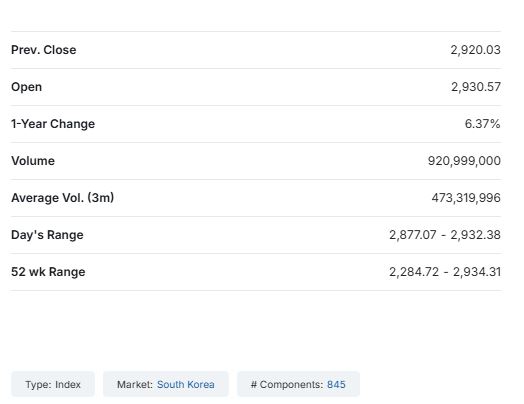Click the 52 wk Range values
This screenshot has width=524, height=404.
click(445, 272)
